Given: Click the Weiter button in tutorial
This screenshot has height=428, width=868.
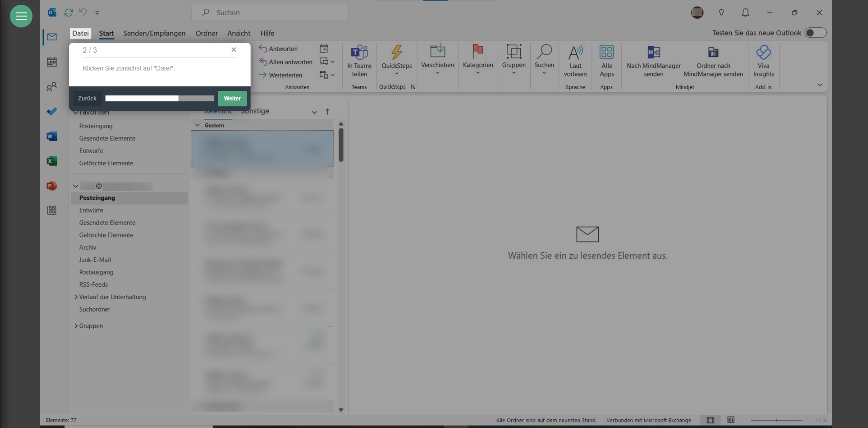Looking at the screenshot, I should (232, 98).
